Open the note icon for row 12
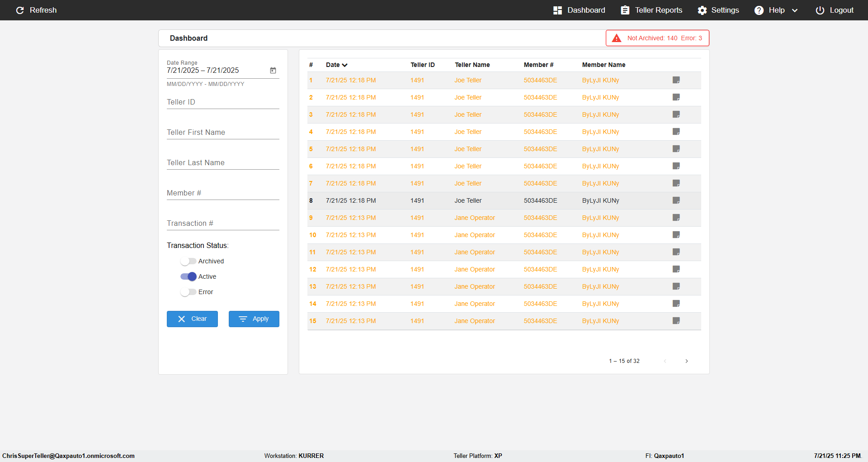Viewport: 868px width, 462px height. [x=676, y=269]
